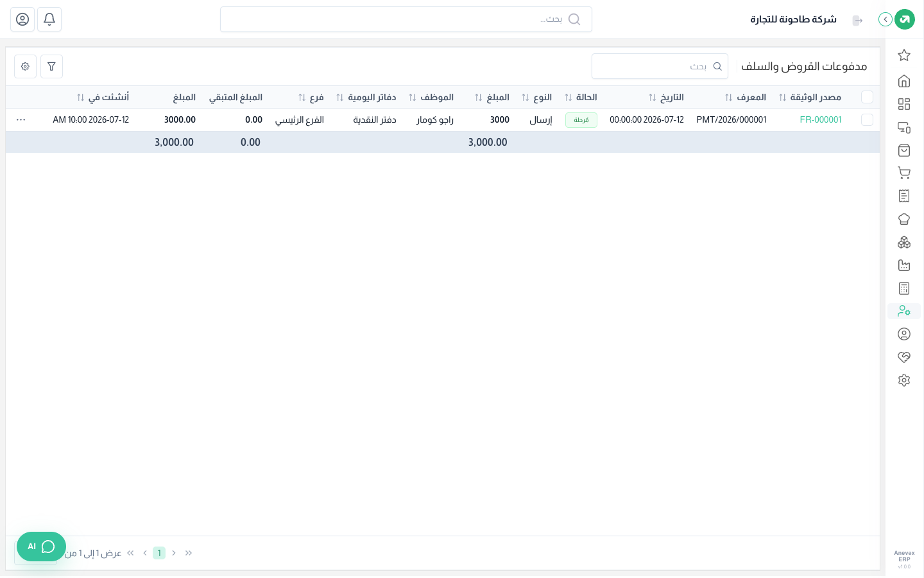This screenshot has height=578, width=924.
Task: Focus the بحث search box beside the page title
Action: (x=660, y=66)
